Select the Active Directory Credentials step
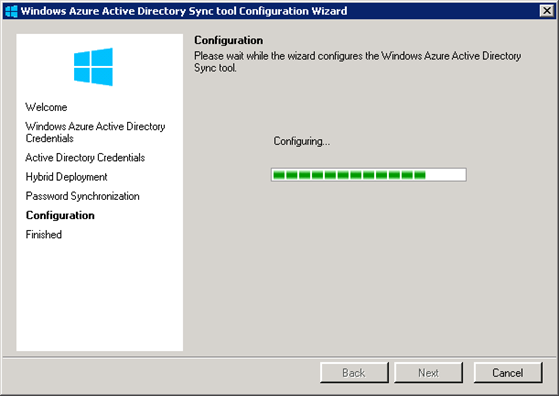This screenshot has height=396, width=559. click(x=85, y=158)
